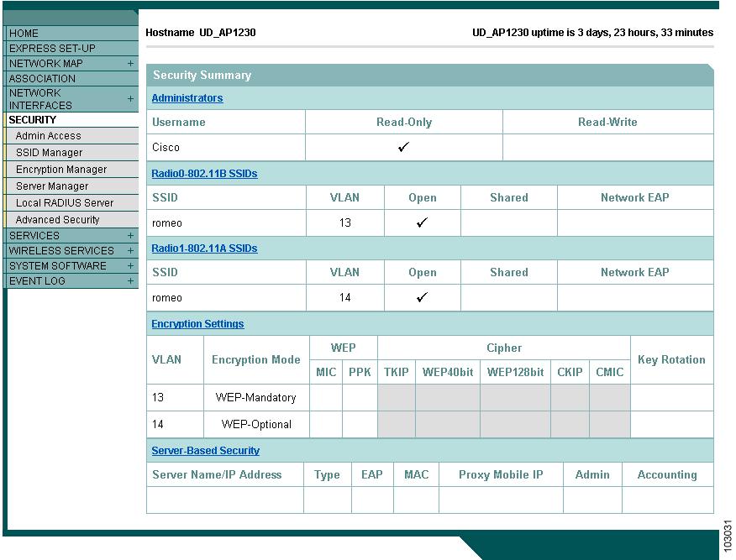Click the PPK column header
Viewport: 736px width, 560px height.
coord(360,372)
